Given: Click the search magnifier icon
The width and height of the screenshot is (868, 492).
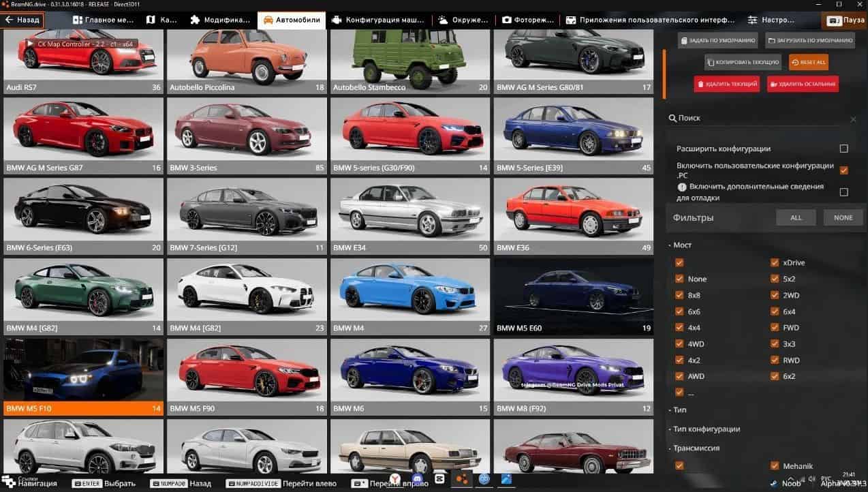Looking at the screenshot, I should pyautogui.click(x=672, y=119).
